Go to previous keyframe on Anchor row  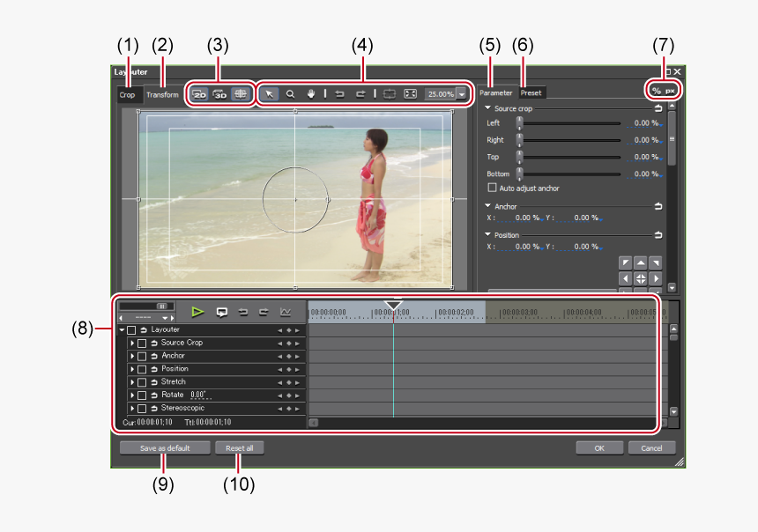(279, 356)
